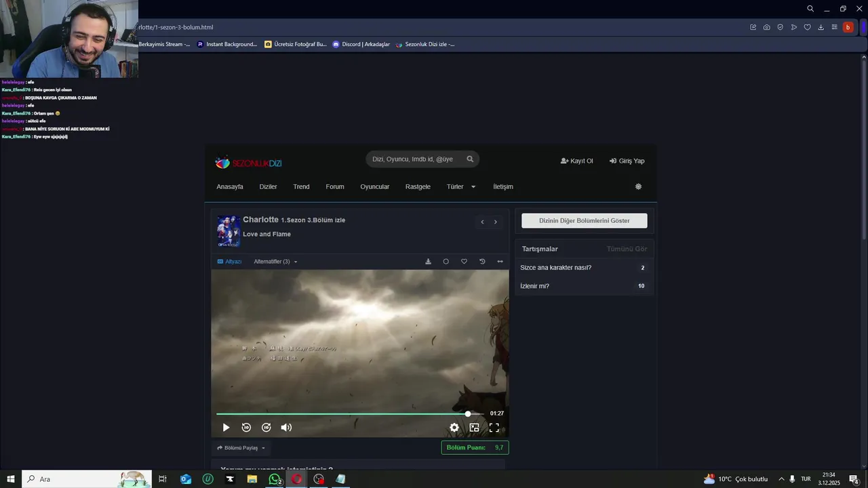Rewind the video ten seconds

246,428
